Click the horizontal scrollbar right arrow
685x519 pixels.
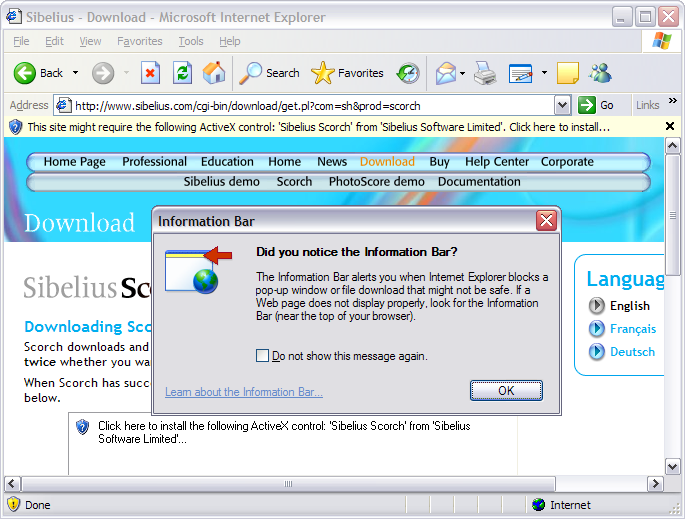655,484
